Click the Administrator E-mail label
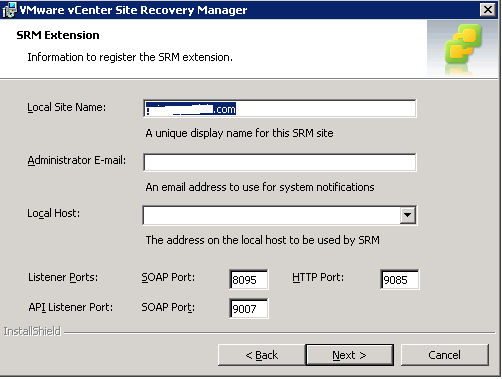The width and height of the screenshot is (502, 379). click(77, 160)
